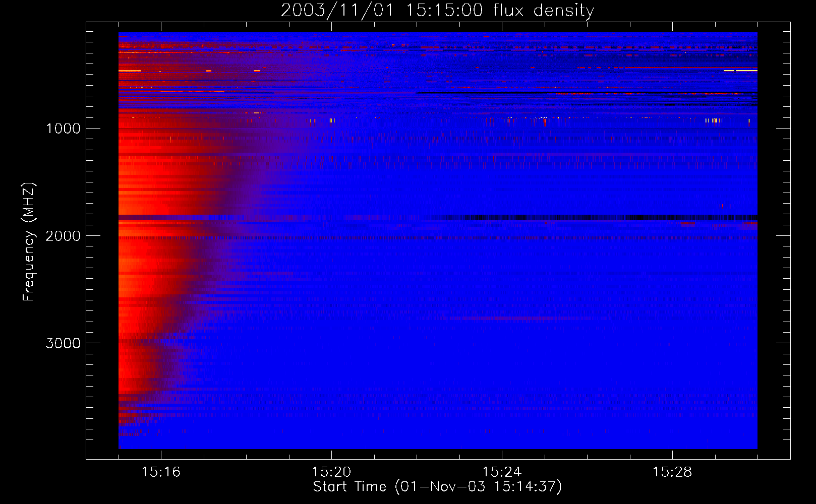816x504 pixels.
Task: Click the 1000 frequency tick label
Action: pyautogui.click(x=63, y=129)
